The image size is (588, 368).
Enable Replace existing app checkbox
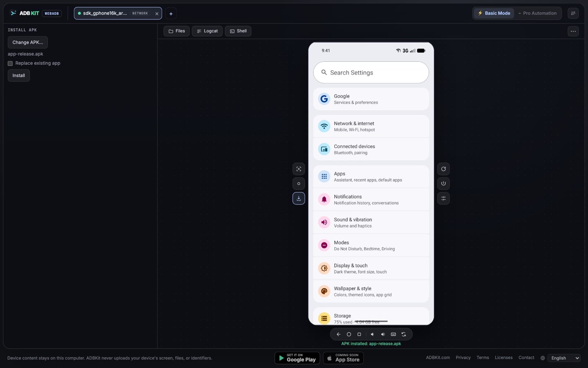10,63
